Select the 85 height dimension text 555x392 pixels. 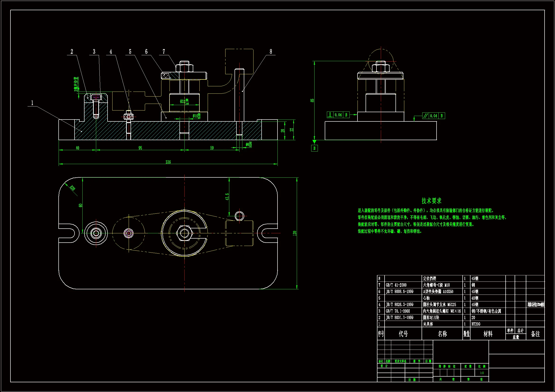click(312, 100)
